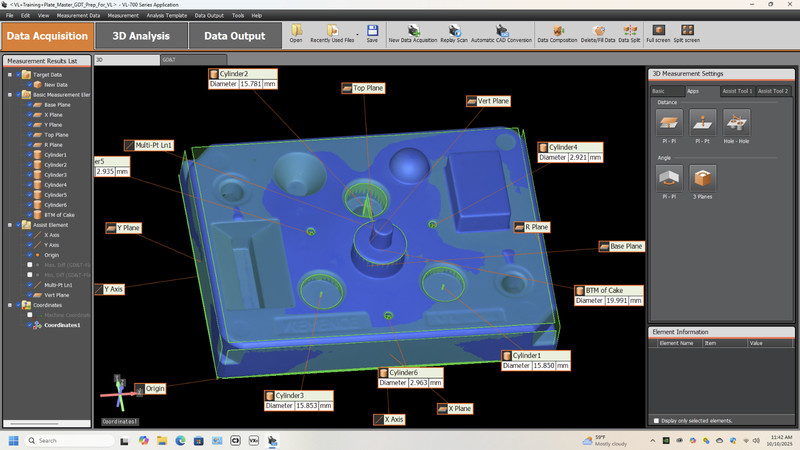Select the Pl - Pt distance tool

[703, 122]
